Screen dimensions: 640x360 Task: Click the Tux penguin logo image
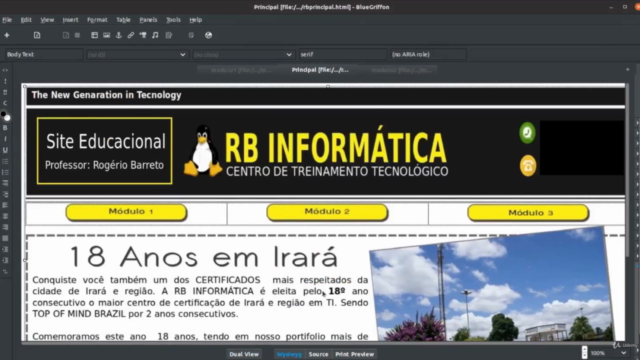coord(203,151)
